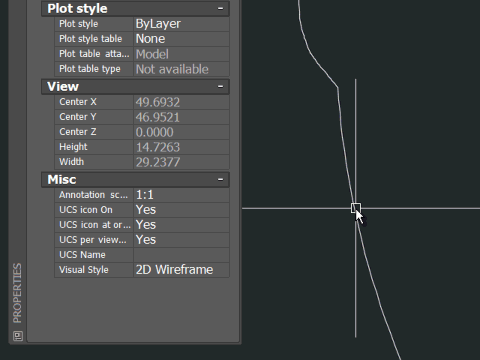Change the UCS icon at origin value

coord(181,225)
